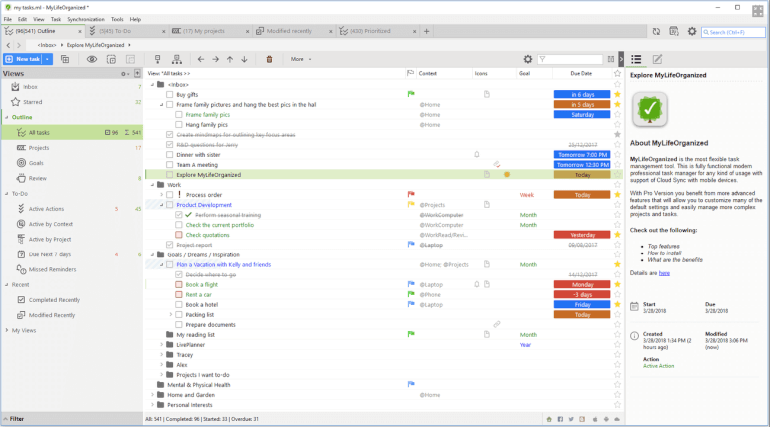Viewport: 770px width, 427px height.
Task: Click the Yesterday due label on Check quotations
Action: pos(582,235)
